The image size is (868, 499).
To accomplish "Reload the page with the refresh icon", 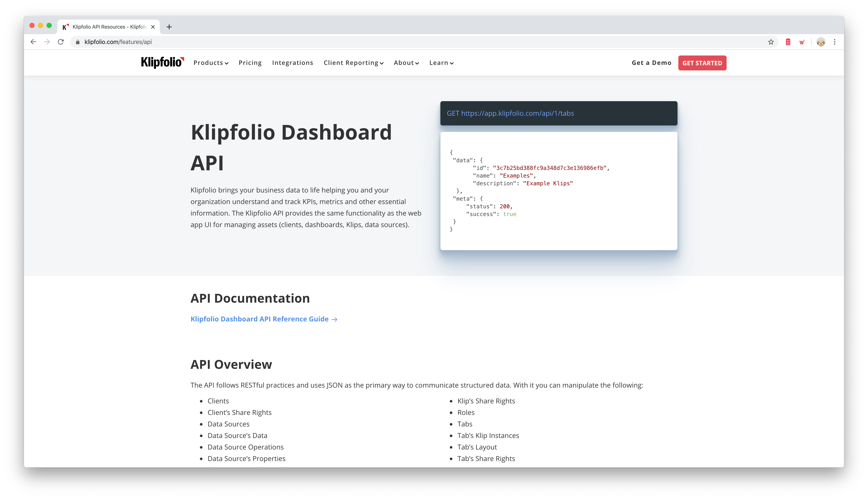I will [x=61, y=42].
